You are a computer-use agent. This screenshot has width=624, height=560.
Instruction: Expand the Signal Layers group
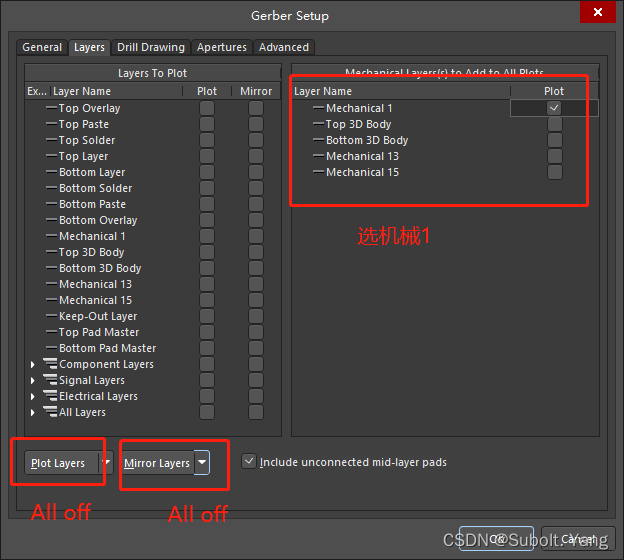pos(33,380)
